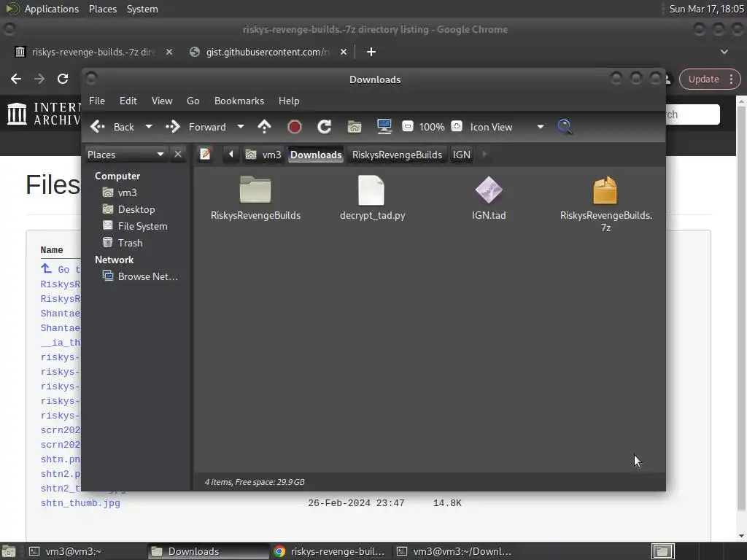Click RiskysRevengeBuilds path bar button
Image resolution: width=747 pixels, height=560 pixels.
click(x=397, y=155)
